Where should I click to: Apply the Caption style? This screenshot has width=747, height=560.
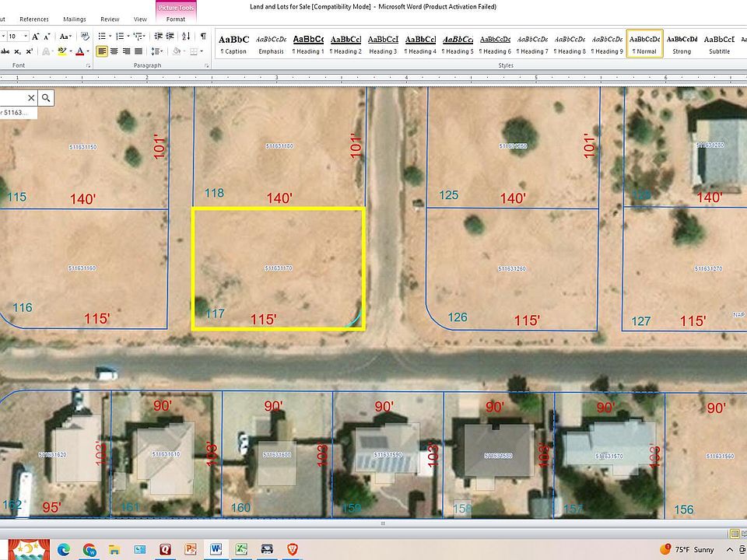point(233,44)
